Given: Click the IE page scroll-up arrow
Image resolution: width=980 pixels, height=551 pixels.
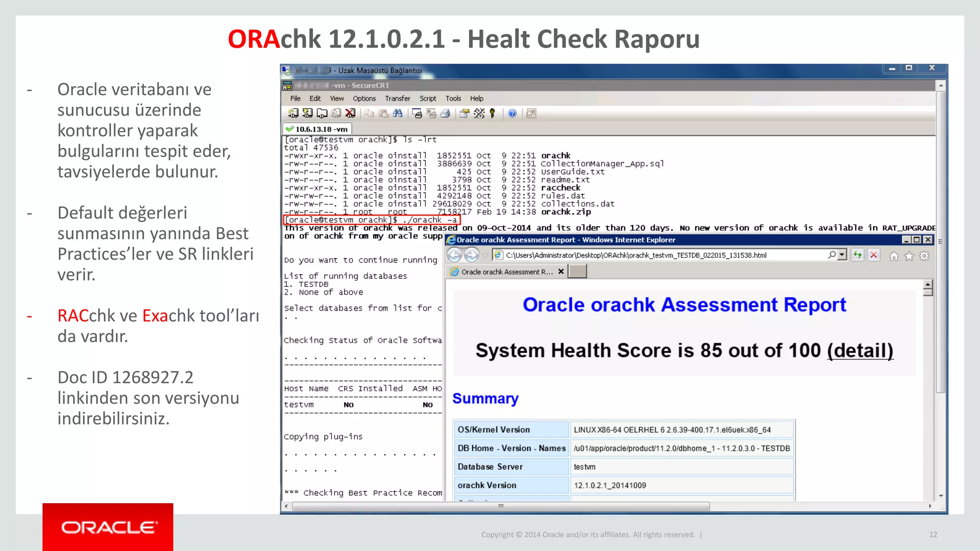Looking at the screenshot, I should pyautogui.click(x=928, y=284).
